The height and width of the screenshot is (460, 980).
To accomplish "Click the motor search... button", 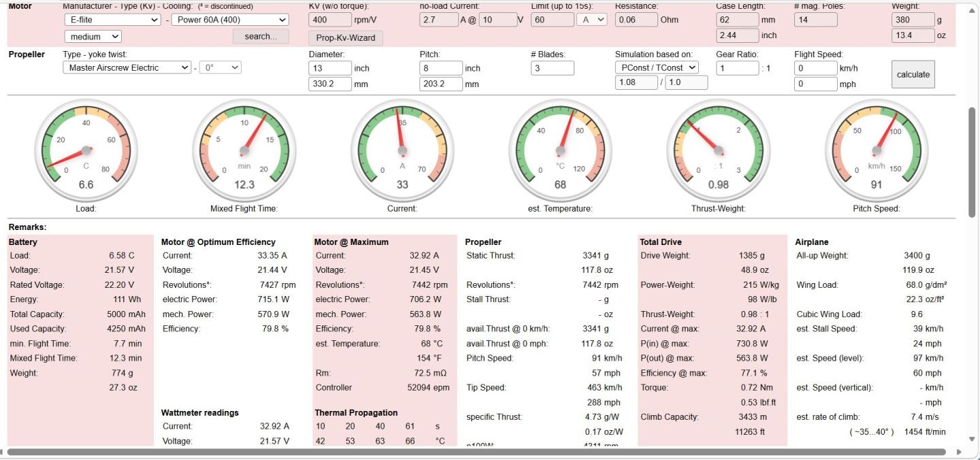I will [261, 36].
